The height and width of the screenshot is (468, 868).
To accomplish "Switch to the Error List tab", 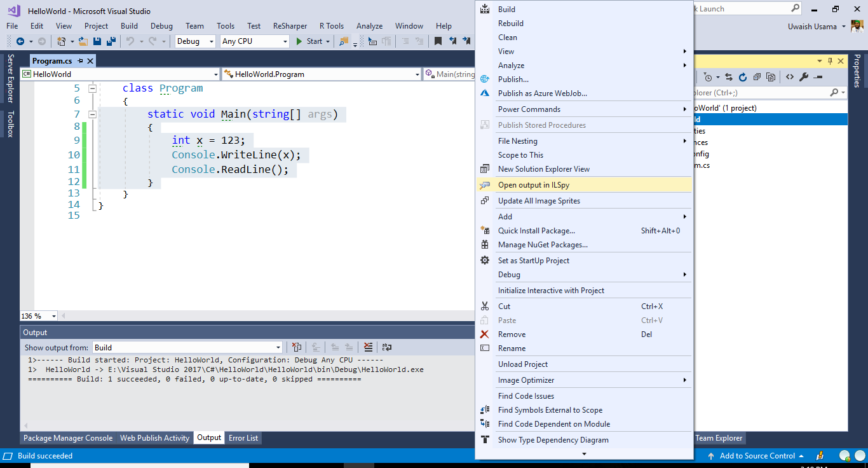I will [x=243, y=438].
